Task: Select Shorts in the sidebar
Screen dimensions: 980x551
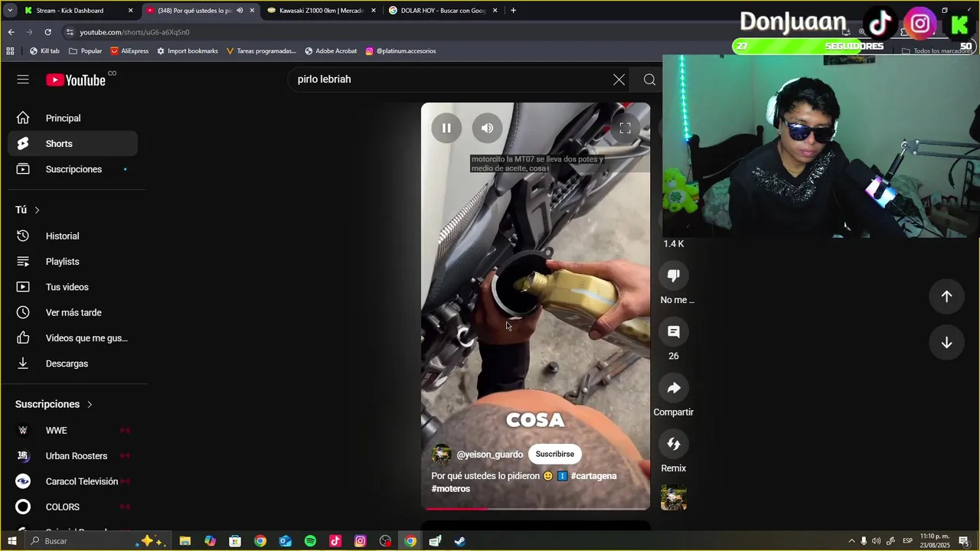Action: pyautogui.click(x=73, y=144)
